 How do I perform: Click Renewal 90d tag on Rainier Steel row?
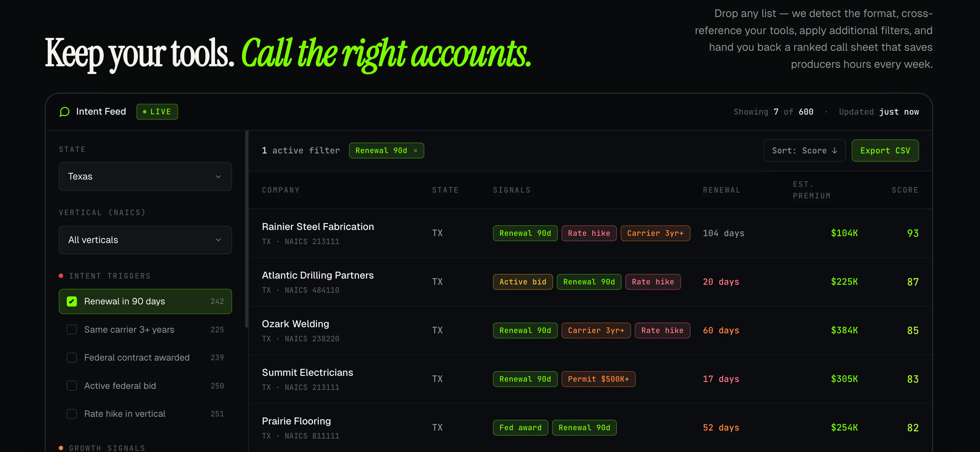click(x=525, y=233)
